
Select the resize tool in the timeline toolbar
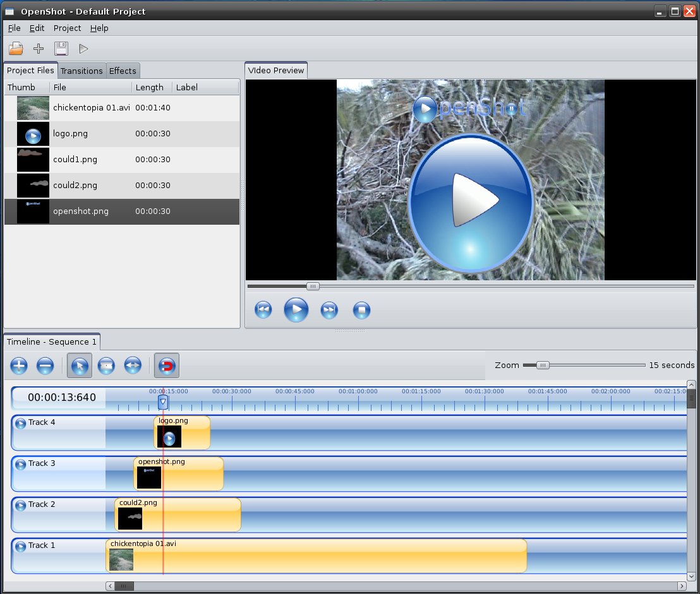[133, 365]
